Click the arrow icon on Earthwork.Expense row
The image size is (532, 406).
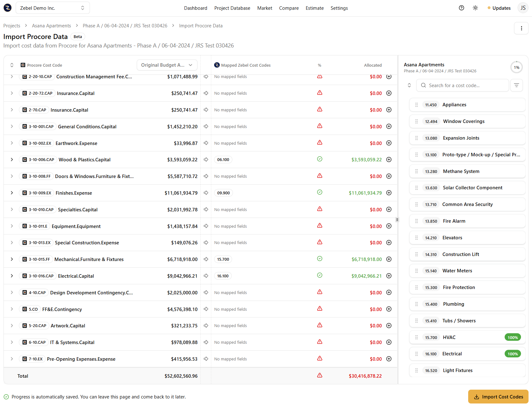pos(206,143)
